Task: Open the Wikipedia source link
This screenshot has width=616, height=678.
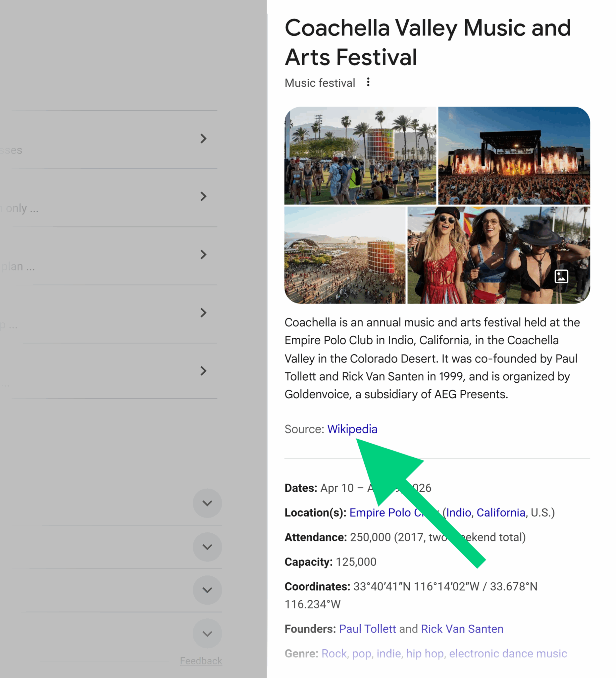Action: [x=352, y=429]
